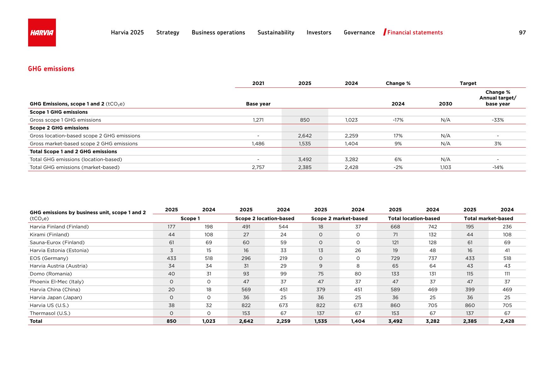Image resolution: width=554 pixels, height=392 pixels.
Task: Select the base year value 2,757
Action: pos(258,167)
